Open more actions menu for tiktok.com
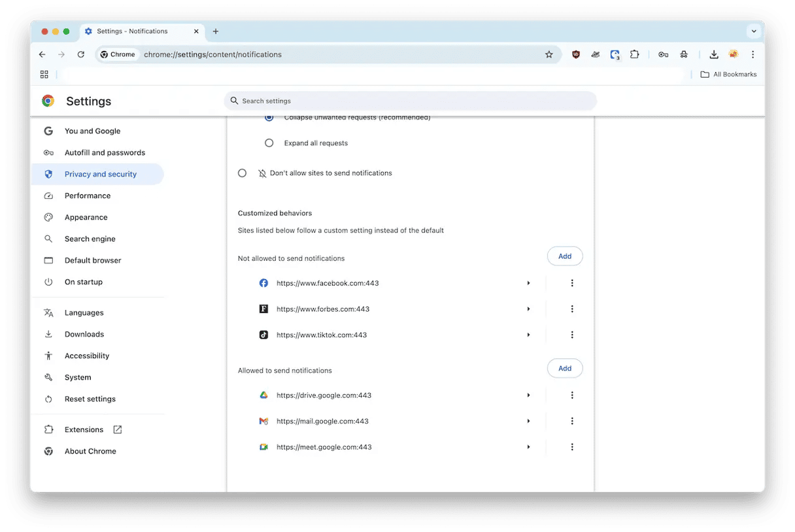Screen dimensions: 795x532 (x=572, y=335)
